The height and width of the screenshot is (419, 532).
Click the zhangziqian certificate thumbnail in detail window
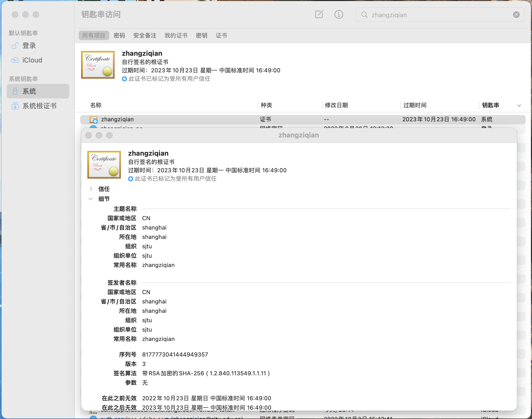click(x=104, y=164)
